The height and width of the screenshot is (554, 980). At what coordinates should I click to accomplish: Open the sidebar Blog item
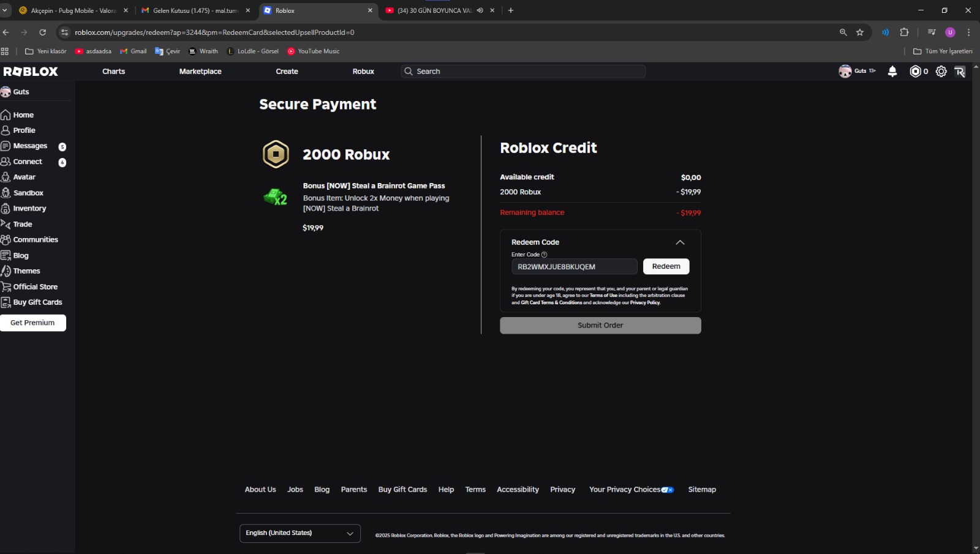tap(15, 255)
